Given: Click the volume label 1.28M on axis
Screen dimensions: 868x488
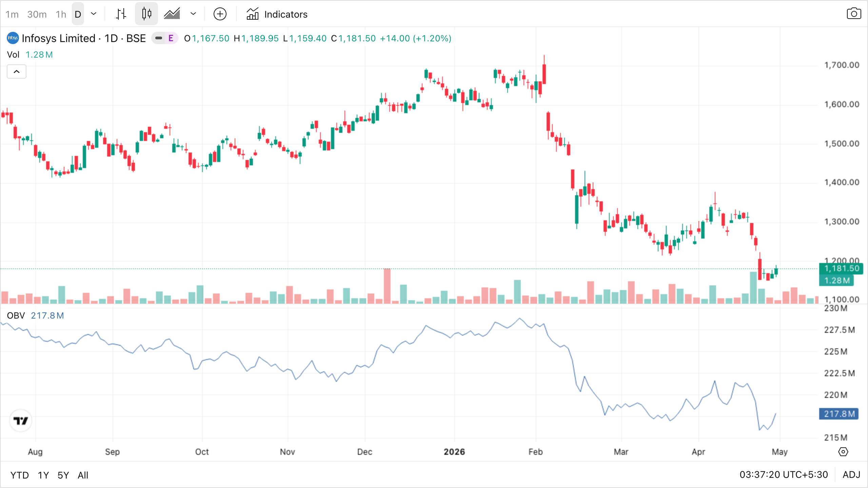Looking at the screenshot, I should pos(836,280).
